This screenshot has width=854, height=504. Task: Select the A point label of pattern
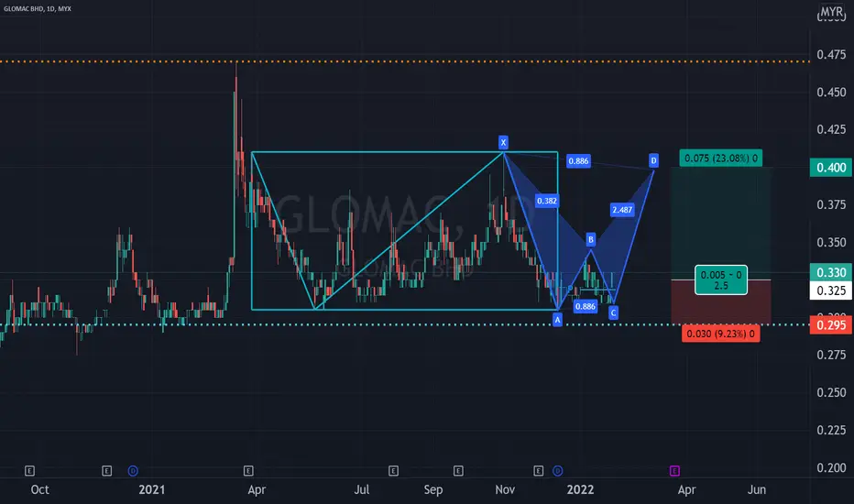pos(557,320)
